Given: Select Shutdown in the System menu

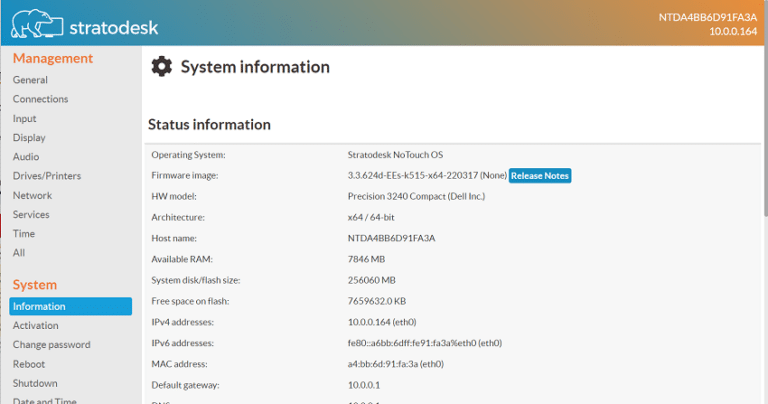Looking at the screenshot, I should (35, 383).
